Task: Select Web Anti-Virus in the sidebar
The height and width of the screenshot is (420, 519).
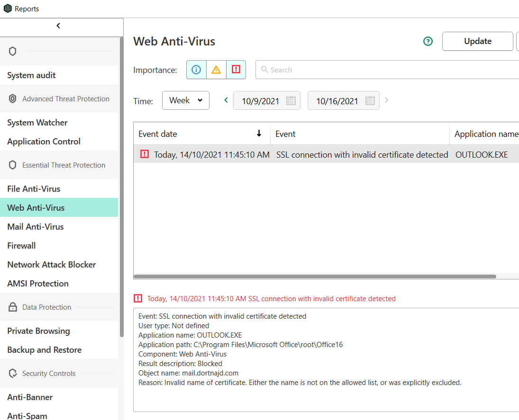Action: (59, 207)
